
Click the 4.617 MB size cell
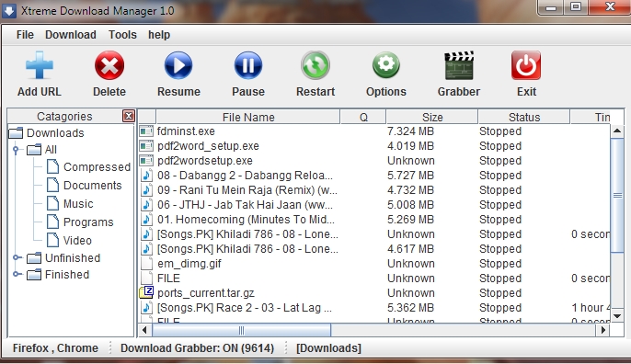coord(410,249)
